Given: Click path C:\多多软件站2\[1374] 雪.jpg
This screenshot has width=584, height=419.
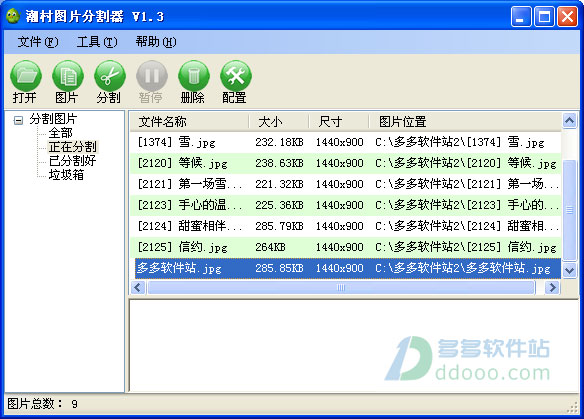Looking at the screenshot, I should [x=460, y=142].
